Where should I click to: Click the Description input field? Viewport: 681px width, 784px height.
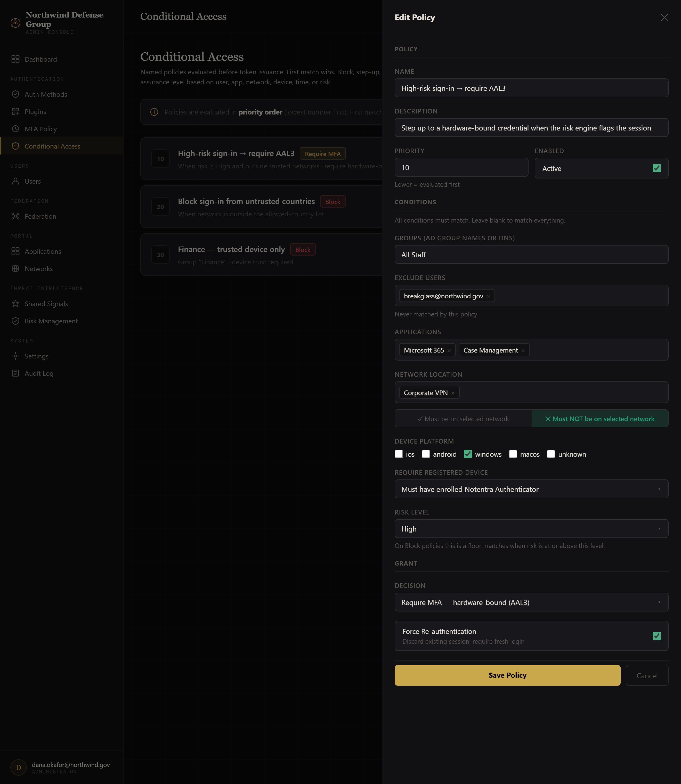pos(531,128)
